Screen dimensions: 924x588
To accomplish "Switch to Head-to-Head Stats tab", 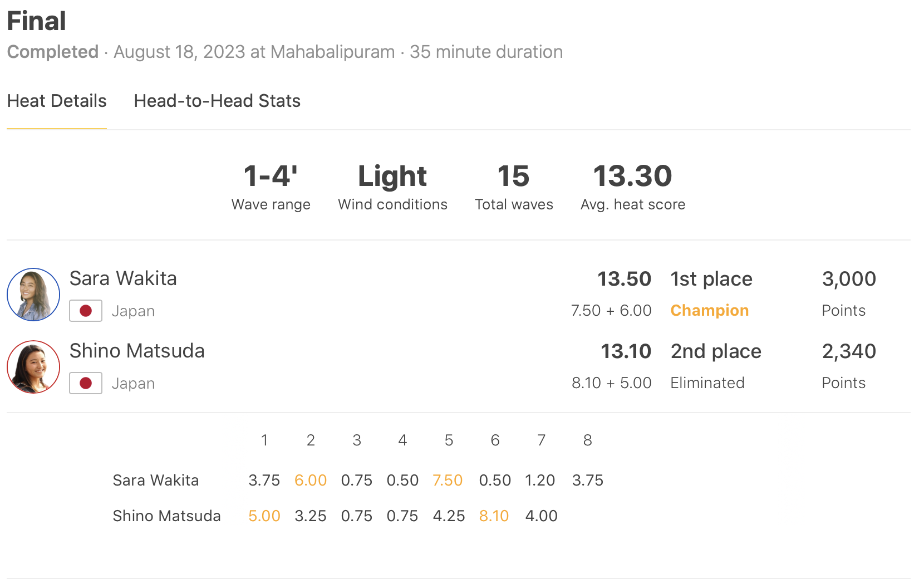I will coord(217,101).
